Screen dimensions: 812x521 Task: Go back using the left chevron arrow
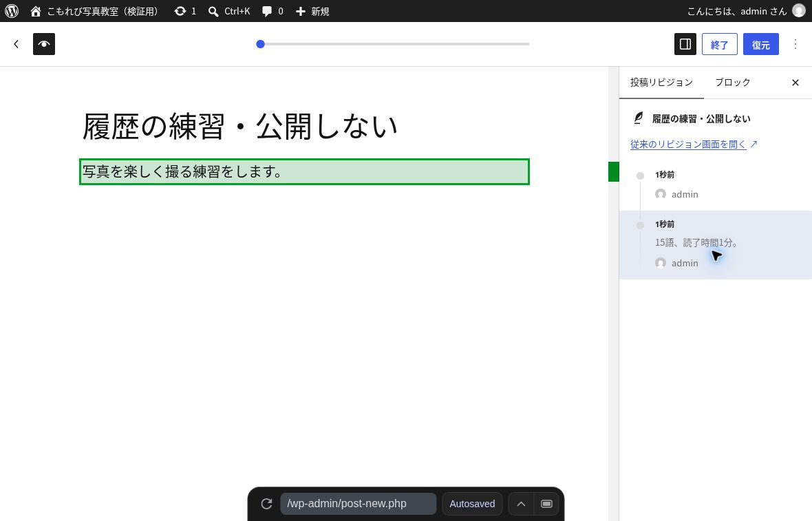(x=16, y=44)
